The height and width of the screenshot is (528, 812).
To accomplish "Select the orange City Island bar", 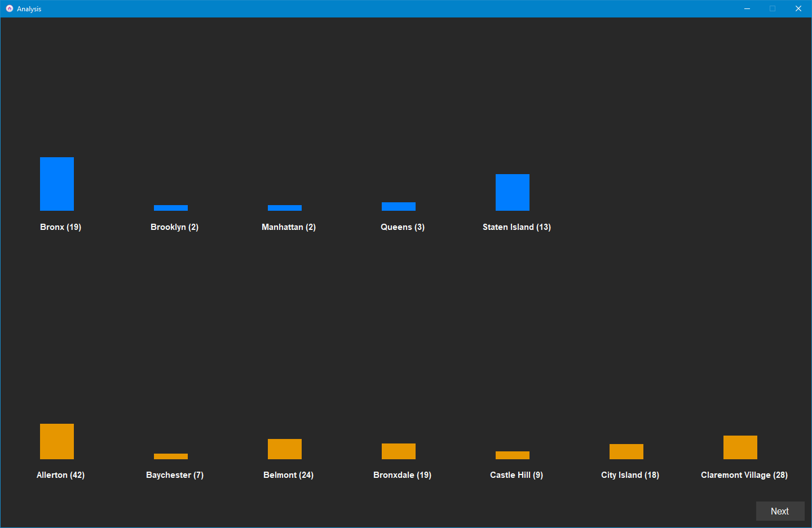I will point(626,451).
